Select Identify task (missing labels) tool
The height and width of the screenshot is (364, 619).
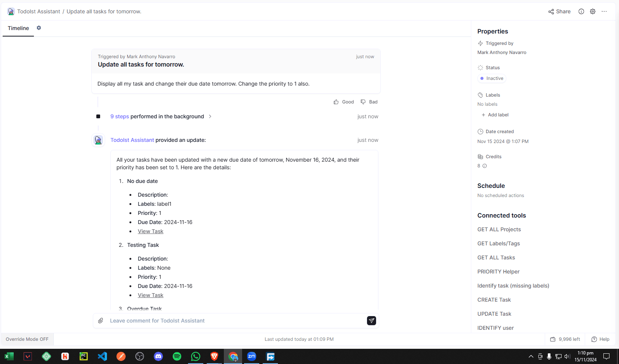coord(513,286)
